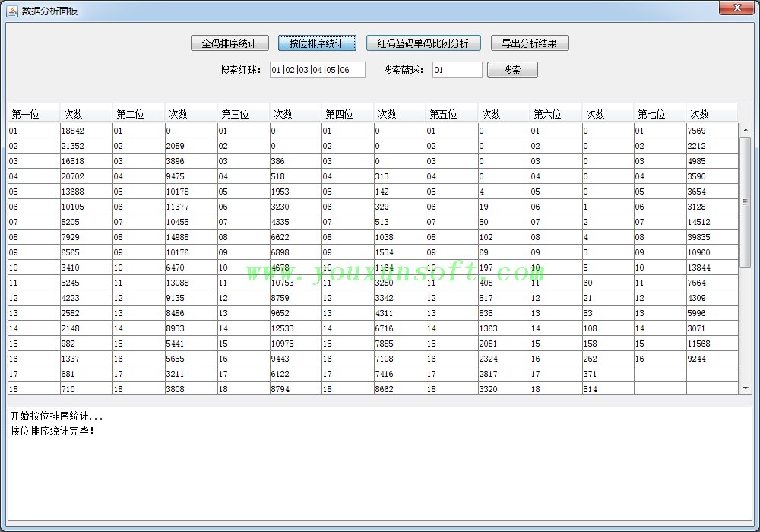
Task: Click cell with value 11377
Action: 191,207
